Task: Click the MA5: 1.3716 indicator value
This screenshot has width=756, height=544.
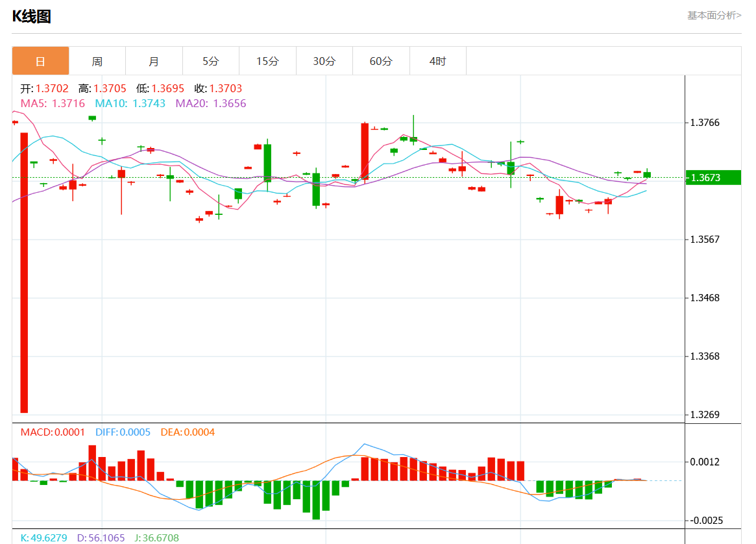Action: pos(53,103)
